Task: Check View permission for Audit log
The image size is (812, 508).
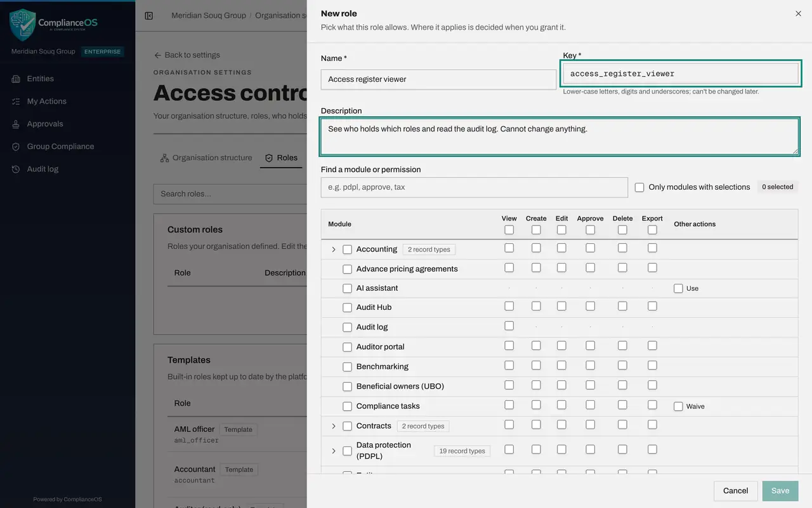Action: pyautogui.click(x=509, y=326)
